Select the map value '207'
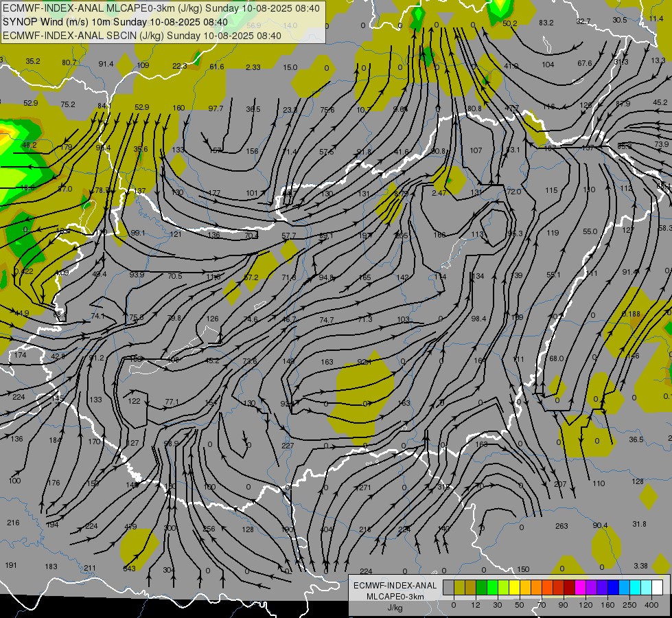The image size is (672, 618). (560, 484)
